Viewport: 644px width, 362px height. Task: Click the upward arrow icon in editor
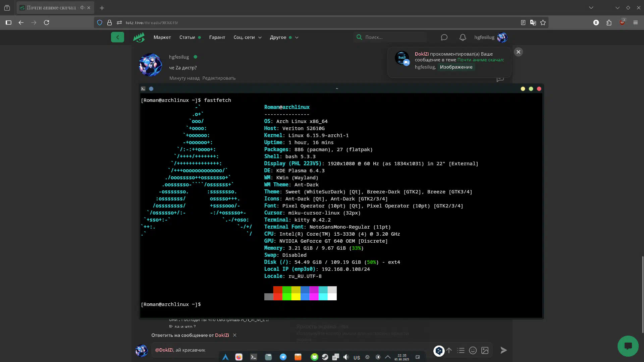[x=449, y=350]
